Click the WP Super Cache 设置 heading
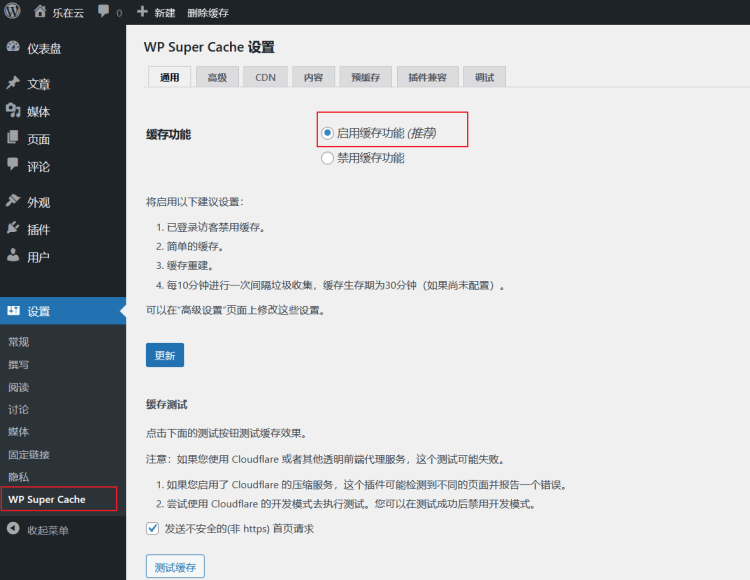The width and height of the screenshot is (750, 580). pyautogui.click(x=209, y=47)
